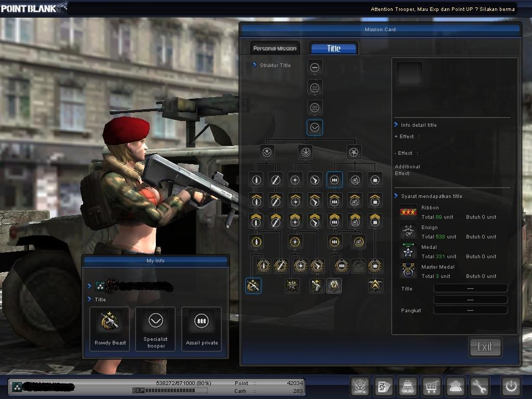Select the single-chevron crosshair title icon
This screenshot has height=399, width=532.
(x=295, y=201)
